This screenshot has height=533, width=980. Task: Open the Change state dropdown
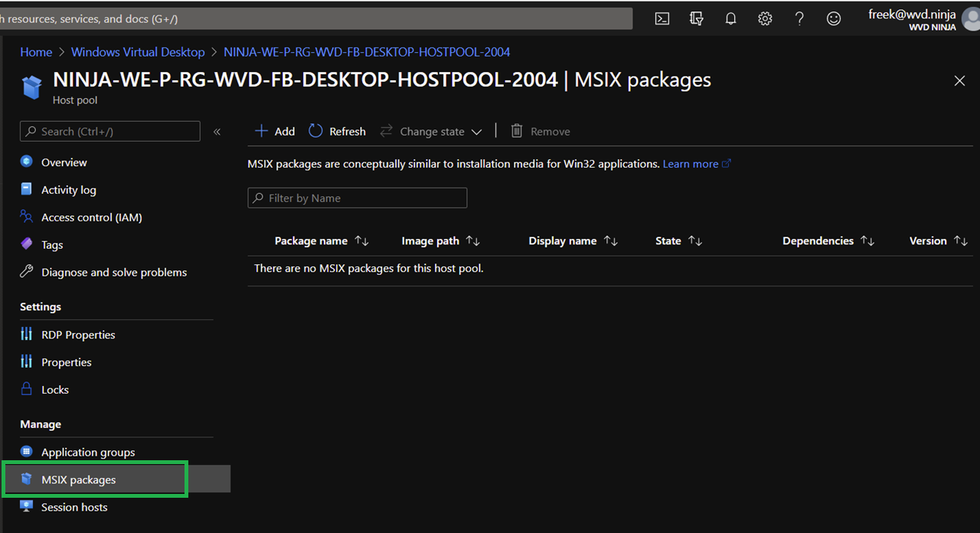click(x=431, y=132)
